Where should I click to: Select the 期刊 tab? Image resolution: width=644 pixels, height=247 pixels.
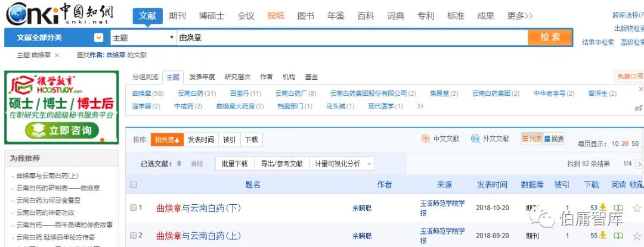click(x=178, y=16)
